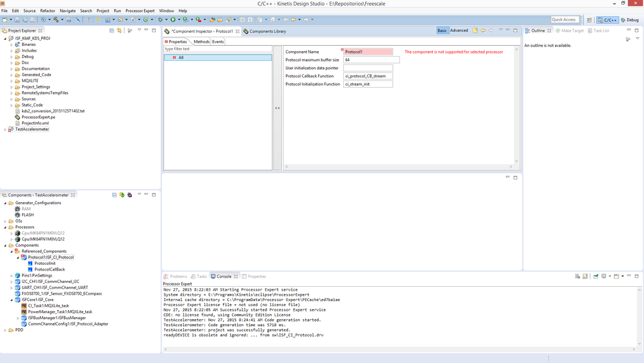The height and width of the screenshot is (363, 644).
Task: Open the Problems tab
Action: pyautogui.click(x=175, y=276)
